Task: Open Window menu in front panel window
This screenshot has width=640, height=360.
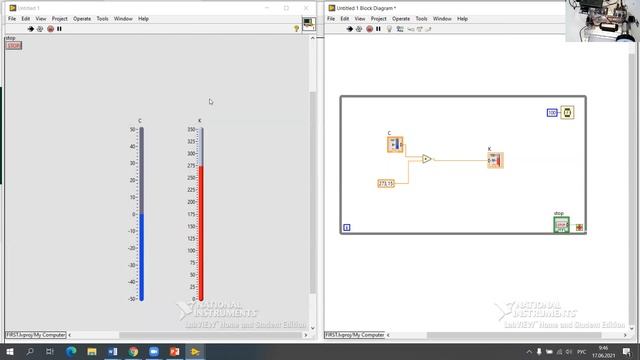Action: pos(123,19)
